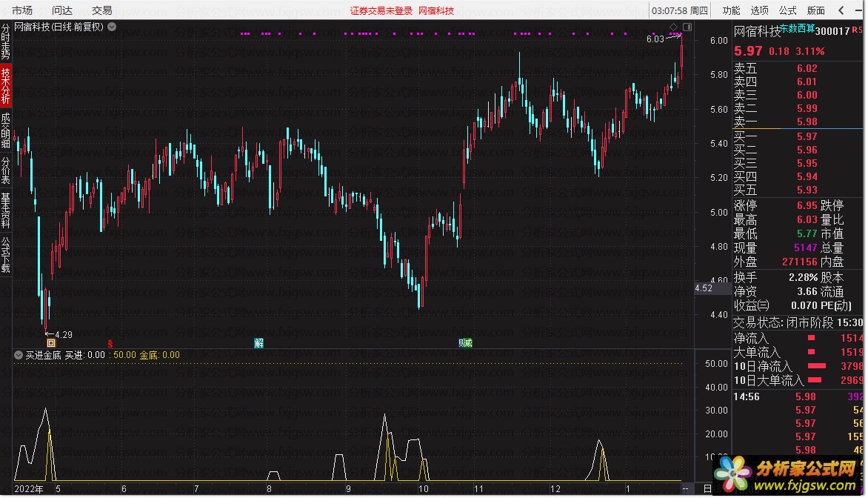Click the red 网宿科技 title link

(436, 10)
